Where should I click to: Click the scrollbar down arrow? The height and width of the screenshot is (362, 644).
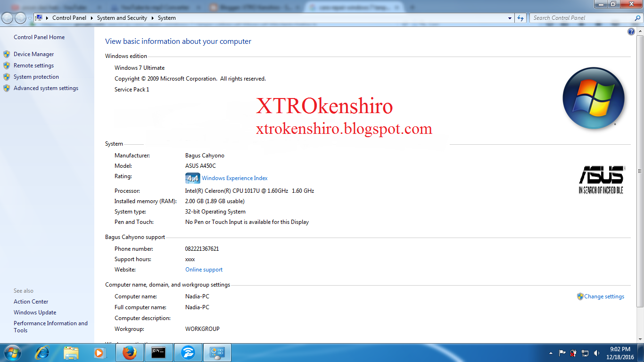click(640, 339)
